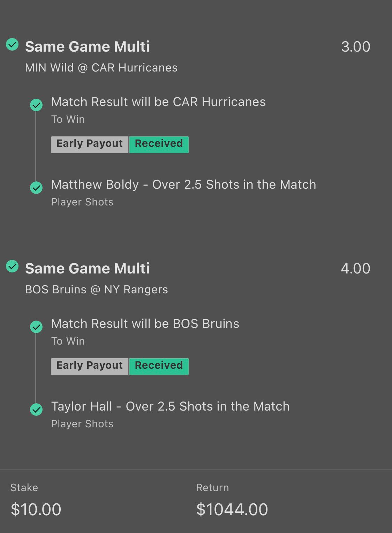The image size is (392, 533).
Task: Tap the Early Payout badge under BOS Bruins
Action: [x=90, y=366]
